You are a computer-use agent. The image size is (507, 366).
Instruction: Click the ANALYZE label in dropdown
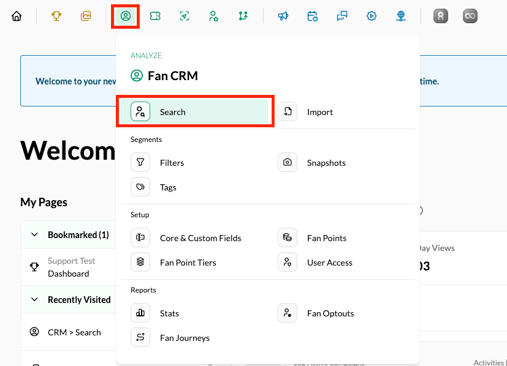(x=146, y=55)
